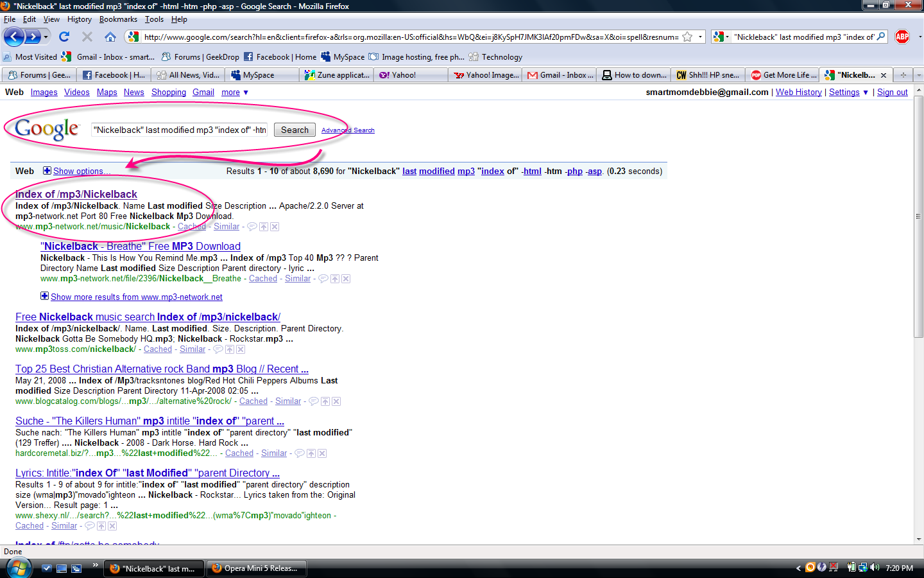Comment on the mp3toss.com result
Screen dimensions: 924x578
click(218, 349)
